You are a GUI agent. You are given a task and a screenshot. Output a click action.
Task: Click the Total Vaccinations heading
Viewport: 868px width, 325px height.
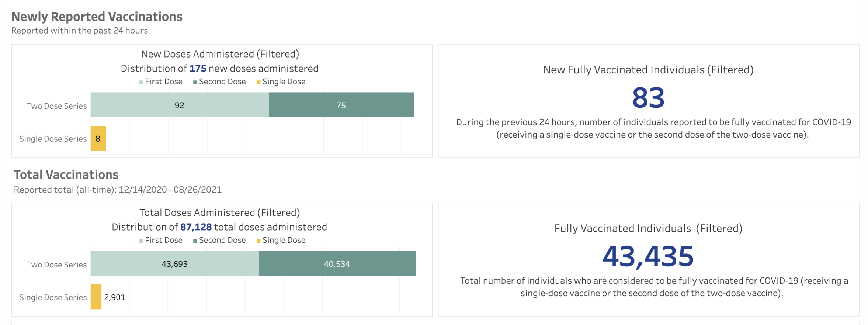coord(66,174)
